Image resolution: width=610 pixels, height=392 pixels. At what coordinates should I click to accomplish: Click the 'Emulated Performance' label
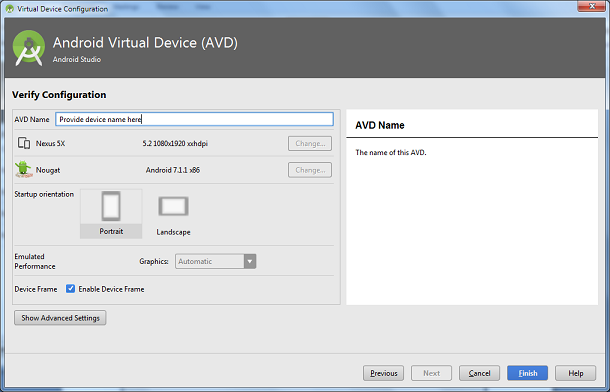35,261
